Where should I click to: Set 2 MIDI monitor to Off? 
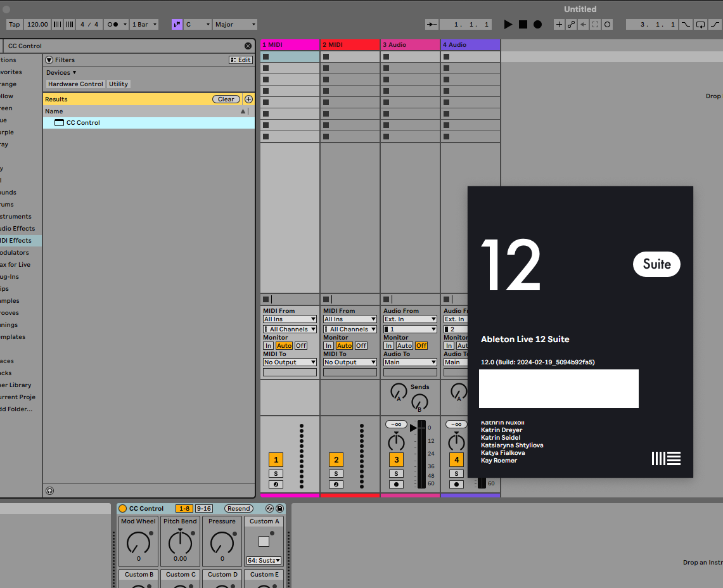(x=361, y=345)
